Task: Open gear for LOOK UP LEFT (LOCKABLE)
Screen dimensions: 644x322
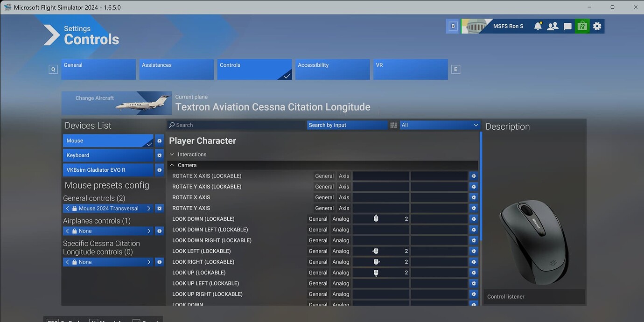Action: pyautogui.click(x=474, y=283)
